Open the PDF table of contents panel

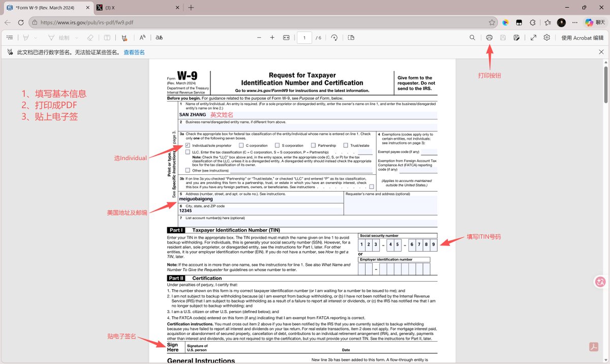(10, 37)
